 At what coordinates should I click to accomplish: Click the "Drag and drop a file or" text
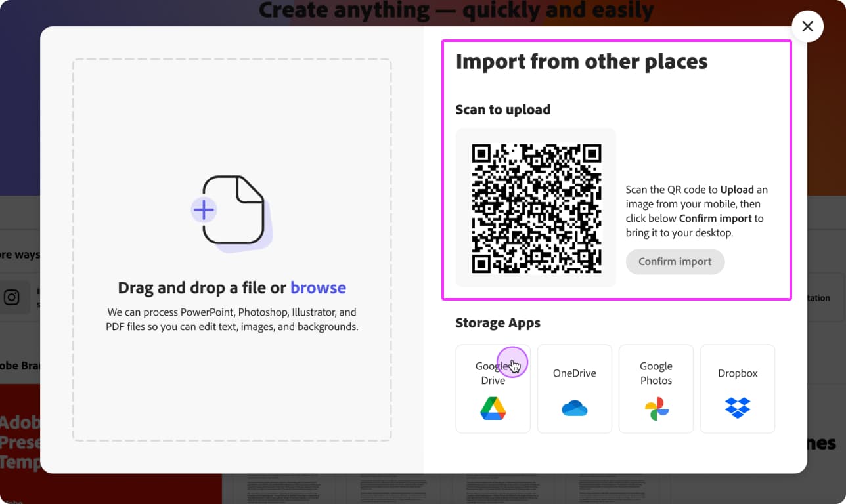pos(203,287)
